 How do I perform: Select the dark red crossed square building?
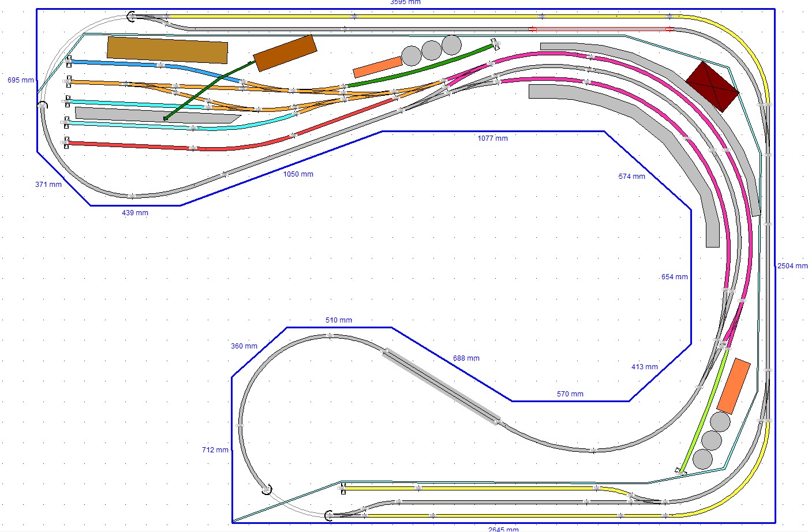point(712,86)
